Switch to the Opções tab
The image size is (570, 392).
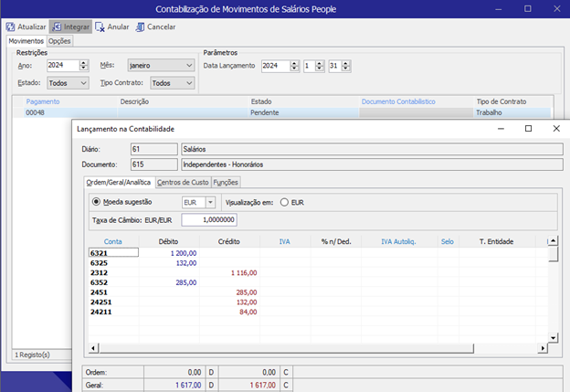(x=59, y=40)
